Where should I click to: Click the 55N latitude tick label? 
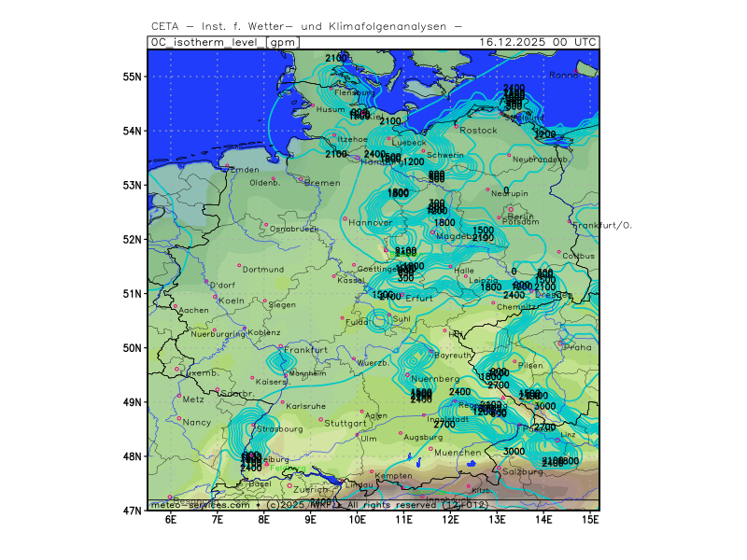click(133, 77)
